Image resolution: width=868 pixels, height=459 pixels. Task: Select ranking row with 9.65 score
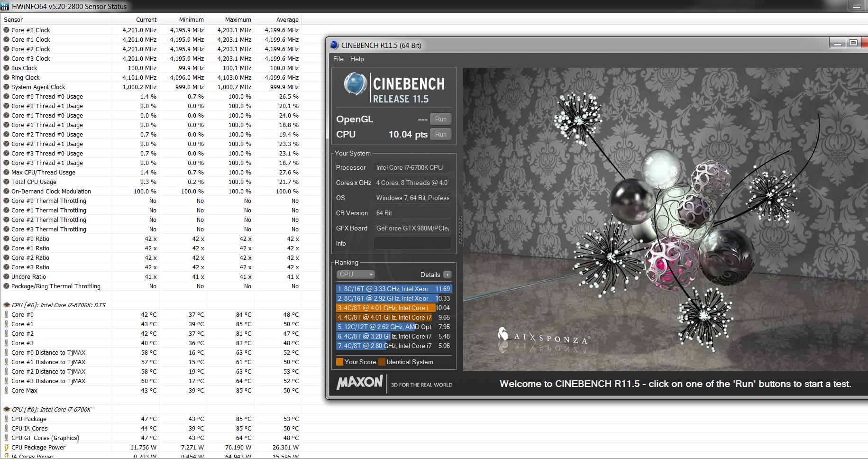[394, 317]
